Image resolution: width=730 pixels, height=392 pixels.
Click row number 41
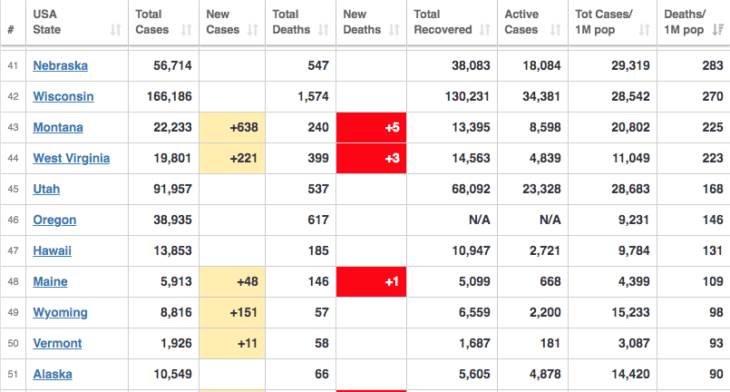tap(13, 66)
